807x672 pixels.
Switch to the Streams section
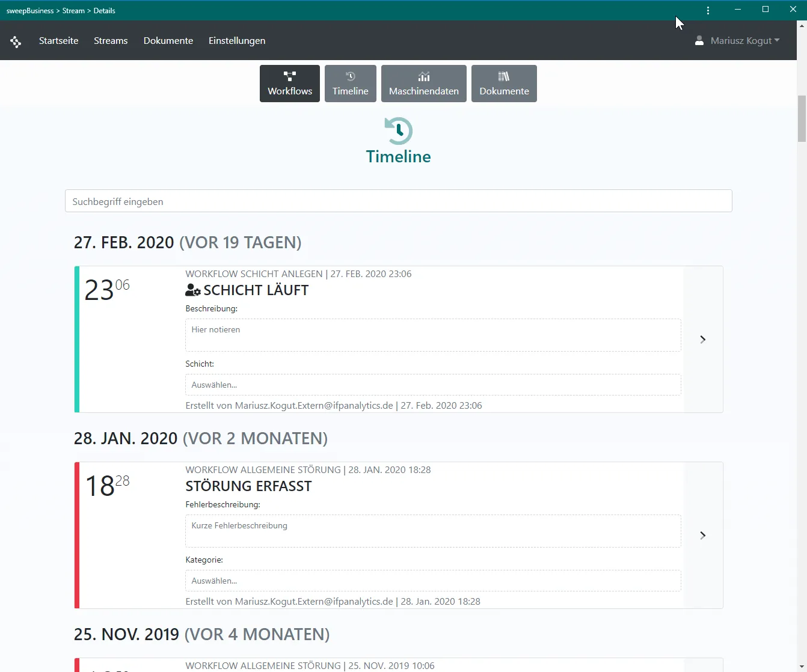[111, 40]
